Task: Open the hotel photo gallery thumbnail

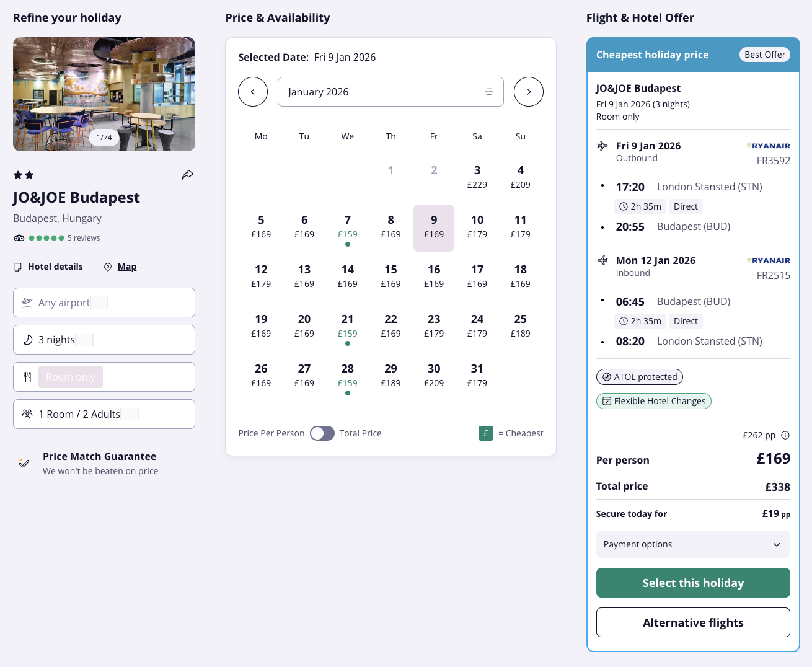Action: pyautogui.click(x=104, y=94)
